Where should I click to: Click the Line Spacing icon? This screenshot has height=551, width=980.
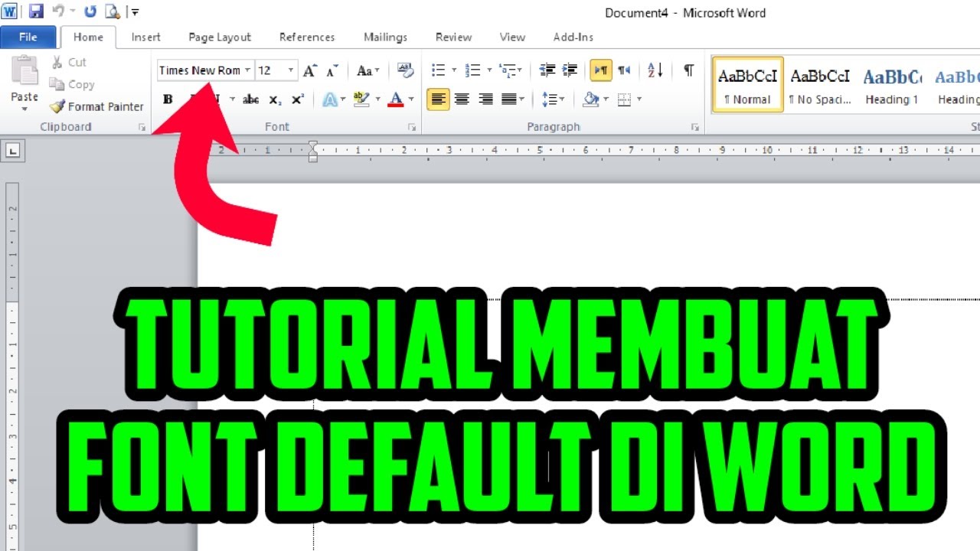point(550,99)
